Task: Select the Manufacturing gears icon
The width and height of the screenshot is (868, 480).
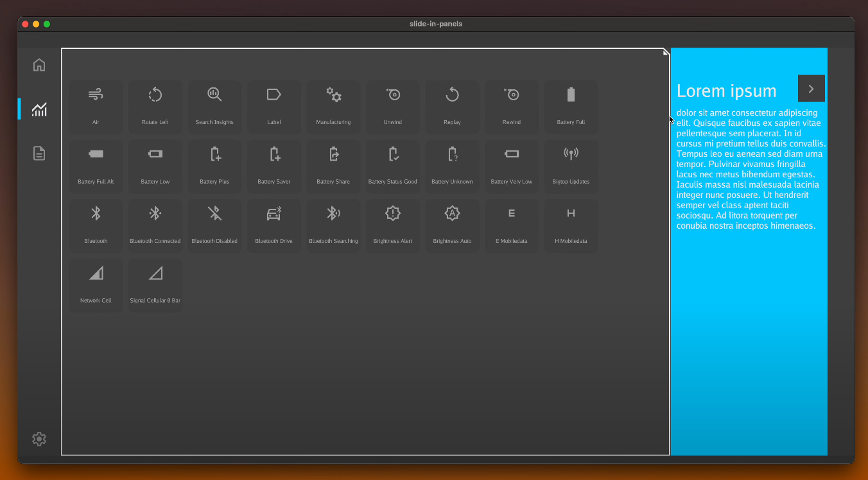Action: [333, 94]
